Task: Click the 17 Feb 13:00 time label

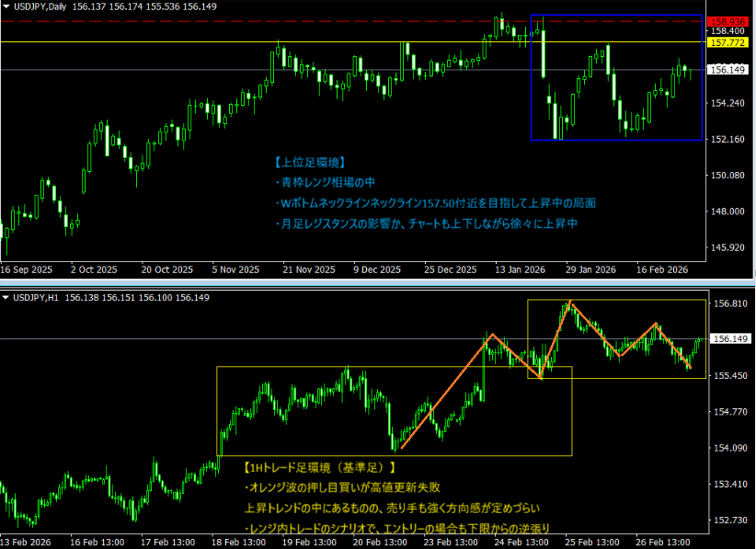Action: click(167, 543)
